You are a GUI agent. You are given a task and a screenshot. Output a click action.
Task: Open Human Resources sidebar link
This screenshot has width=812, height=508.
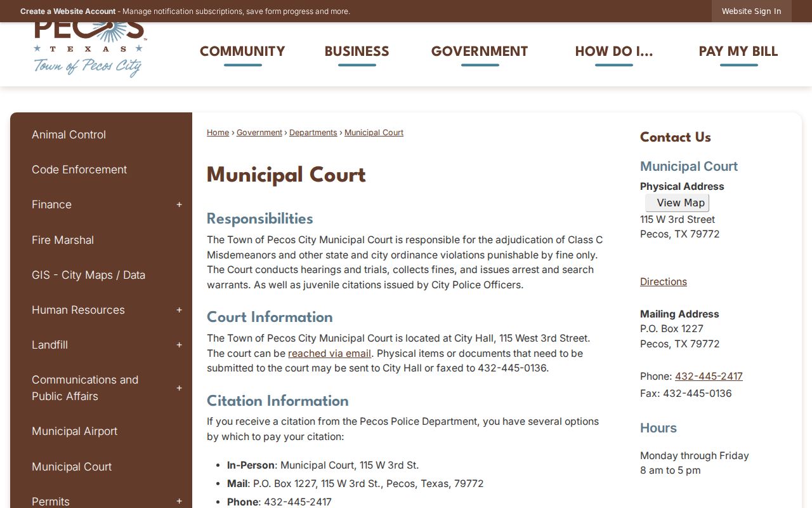[x=78, y=310]
